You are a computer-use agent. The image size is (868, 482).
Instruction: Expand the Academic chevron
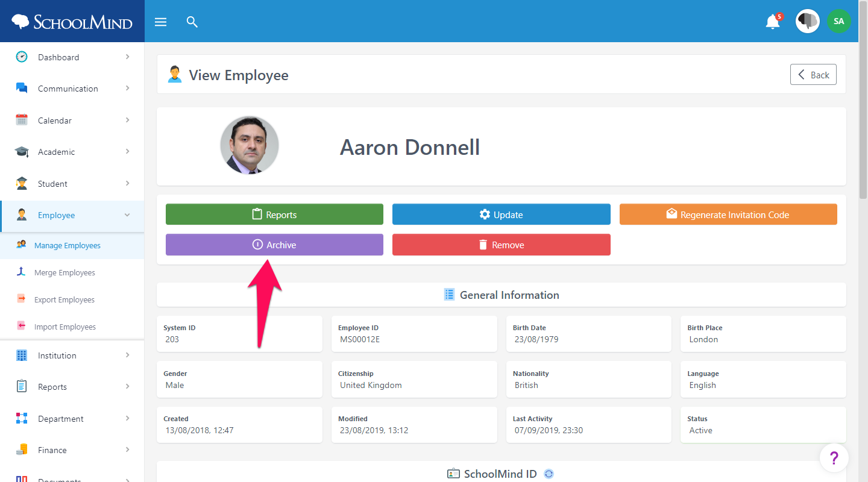click(x=127, y=151)
